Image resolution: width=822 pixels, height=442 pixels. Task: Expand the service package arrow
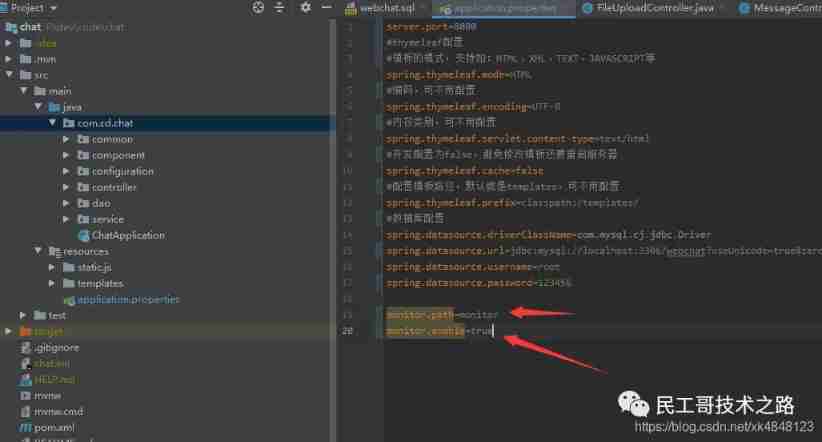(x=66, y=219)
